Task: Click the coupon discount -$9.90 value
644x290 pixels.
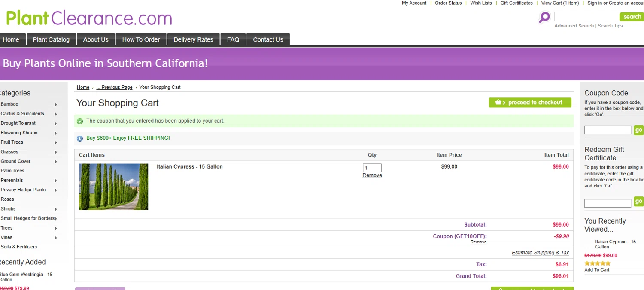Action: click(561, 236)
